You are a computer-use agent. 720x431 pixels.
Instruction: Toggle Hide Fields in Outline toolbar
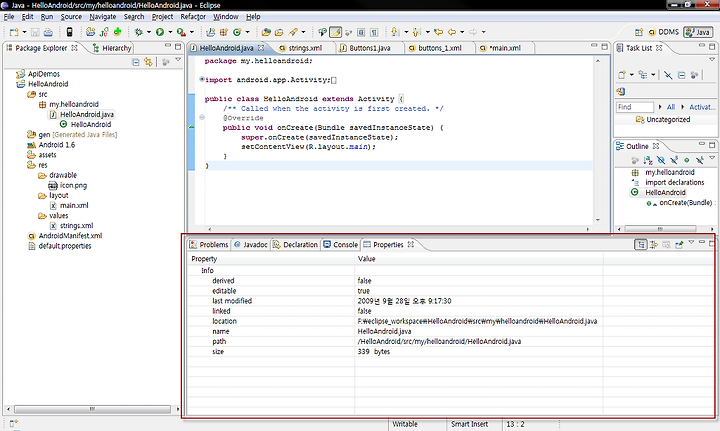(x=661, y=160)
